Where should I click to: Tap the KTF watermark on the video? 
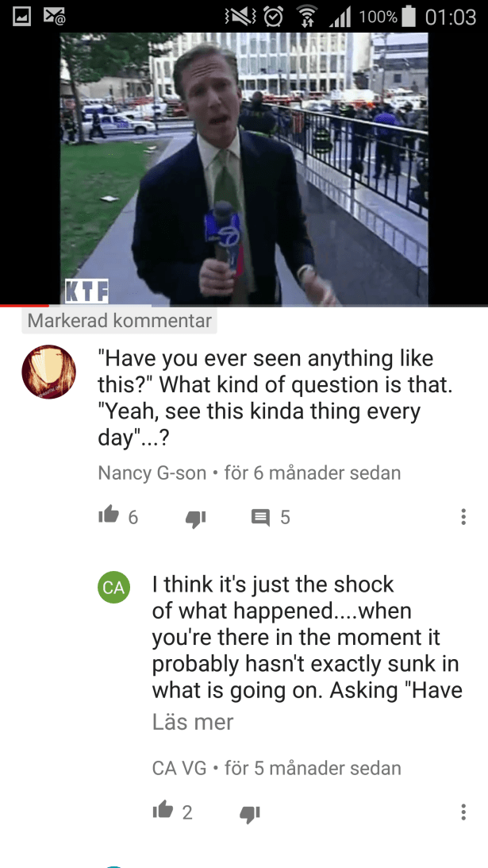[x=86, y=291]
